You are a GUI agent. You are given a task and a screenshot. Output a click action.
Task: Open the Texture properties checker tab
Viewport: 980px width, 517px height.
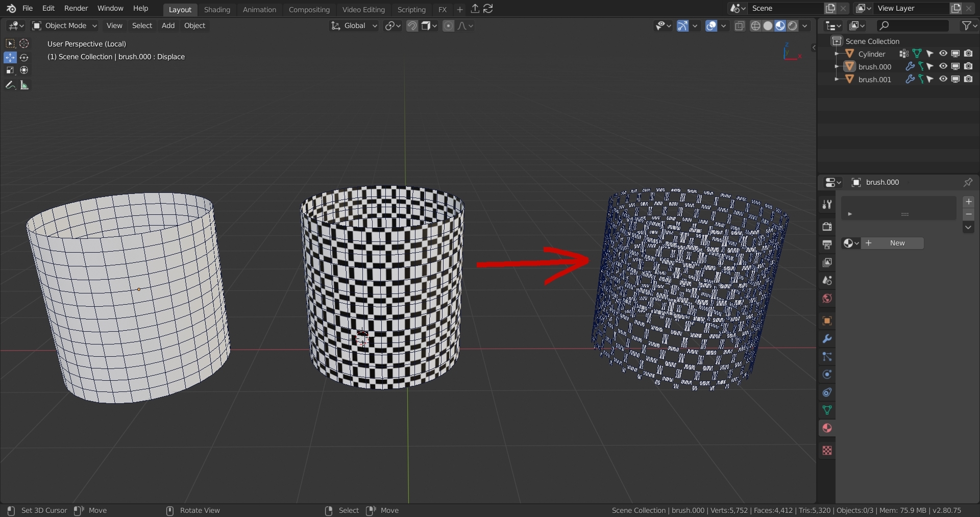click(827, 451)
